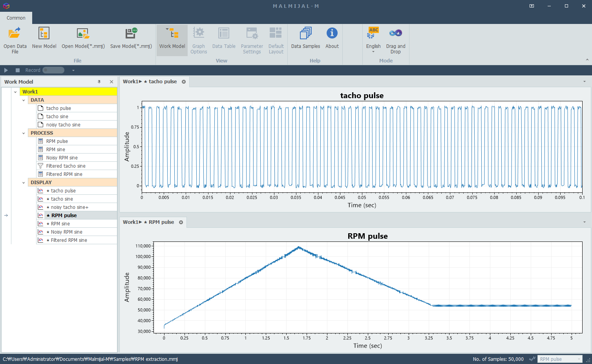Open the About info icon
The height and width of the screenshot is (364, 592).
point(332,34)
